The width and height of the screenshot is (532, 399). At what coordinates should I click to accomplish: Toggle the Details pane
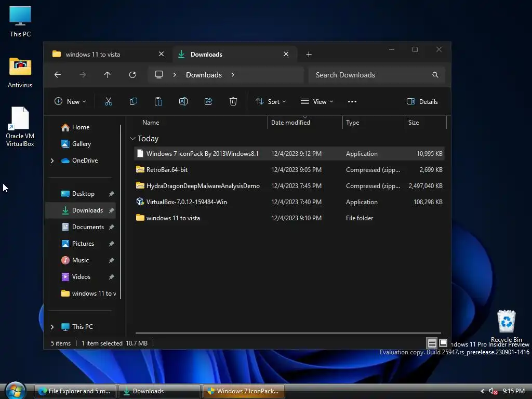(422, 101)
